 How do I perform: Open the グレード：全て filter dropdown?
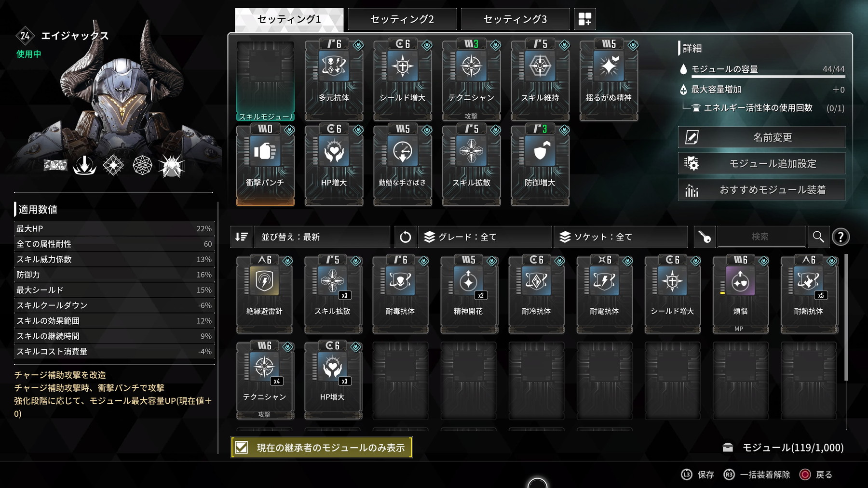click(x=485, y=237)
